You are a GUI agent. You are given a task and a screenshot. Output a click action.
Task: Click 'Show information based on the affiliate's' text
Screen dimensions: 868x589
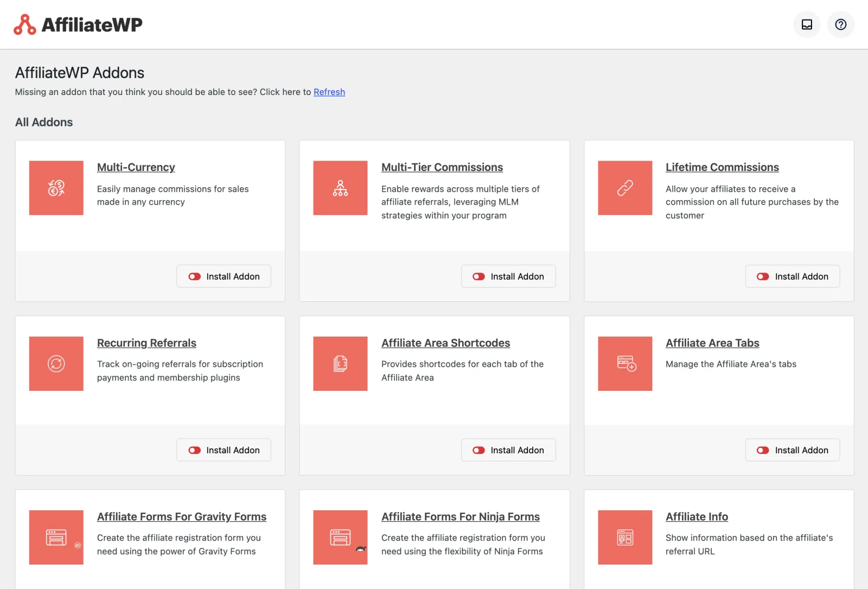tap(749, 538)
